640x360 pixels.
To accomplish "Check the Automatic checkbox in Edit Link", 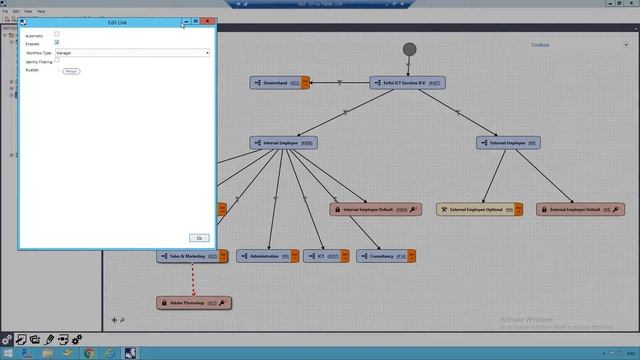I will pos(57,34).
